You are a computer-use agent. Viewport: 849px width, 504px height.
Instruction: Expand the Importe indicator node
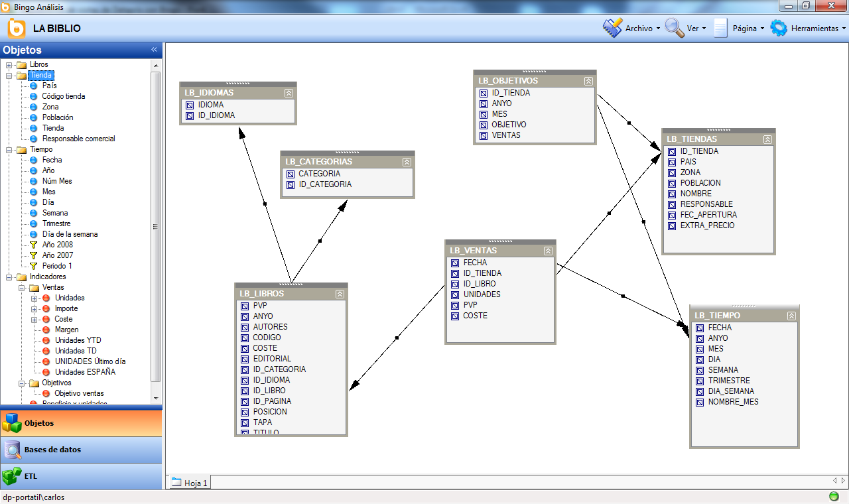[34, 309]
